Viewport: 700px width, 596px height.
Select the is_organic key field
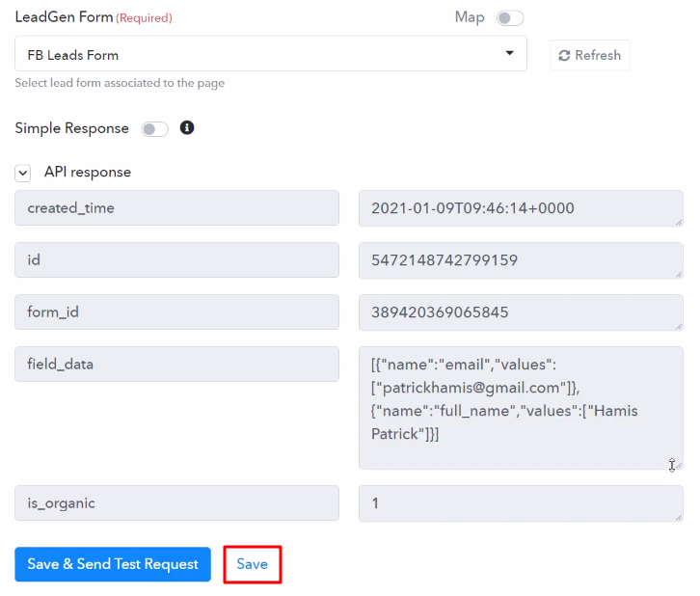click(176, 503)
